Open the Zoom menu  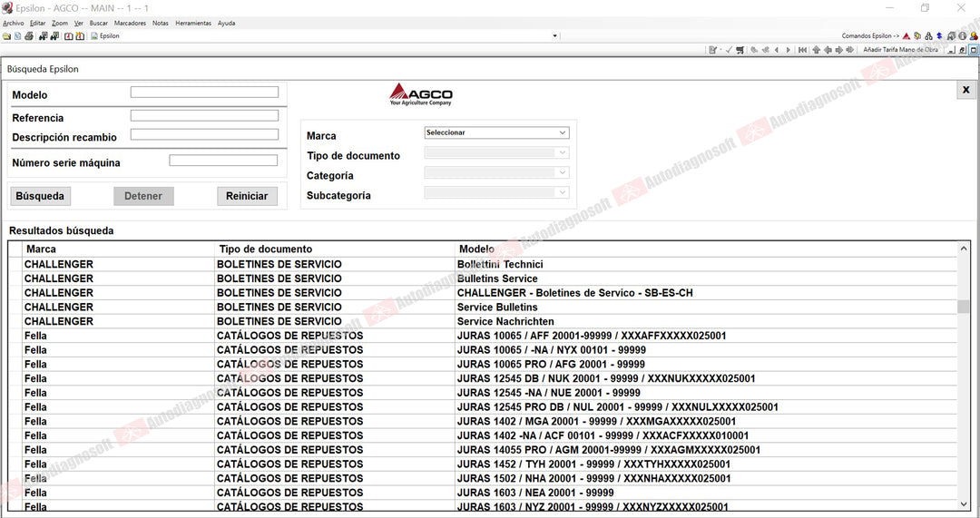(60, 23)
